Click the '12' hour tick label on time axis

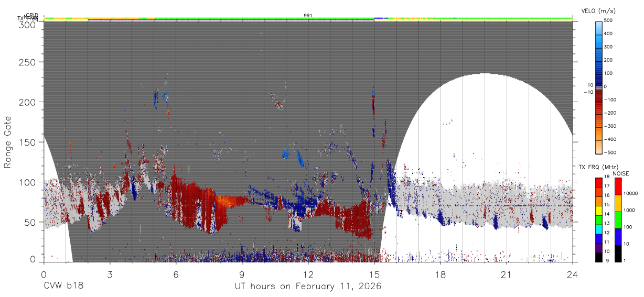point(308,274)
